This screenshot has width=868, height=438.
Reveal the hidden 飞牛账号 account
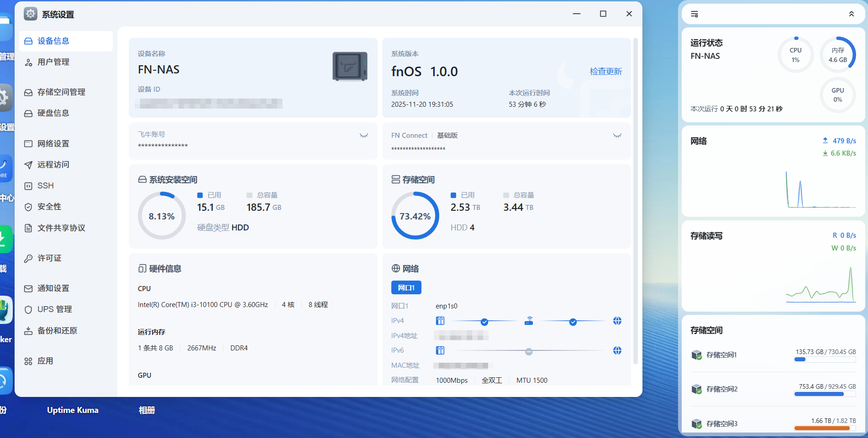click(x=363, y=136)
